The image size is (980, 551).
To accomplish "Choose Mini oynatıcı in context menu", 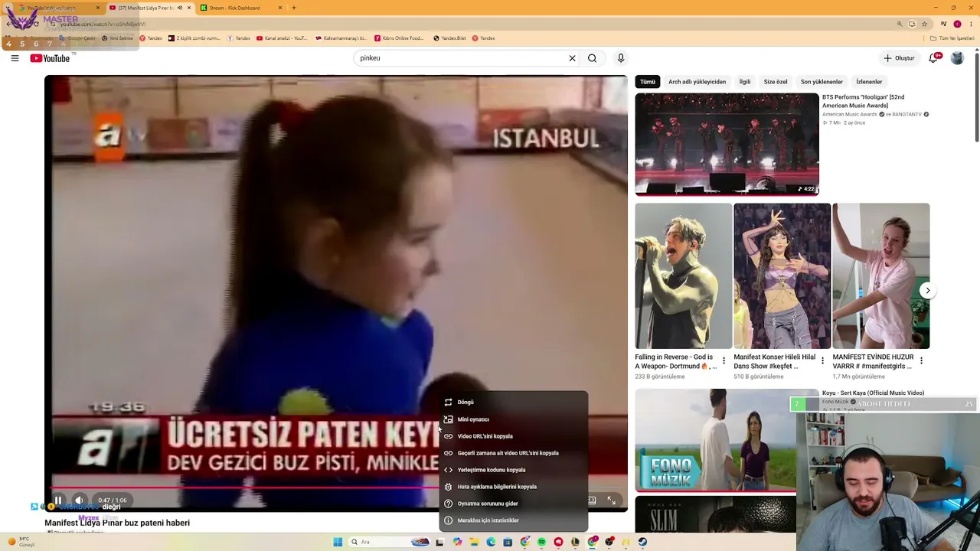I will pos(514,419).
